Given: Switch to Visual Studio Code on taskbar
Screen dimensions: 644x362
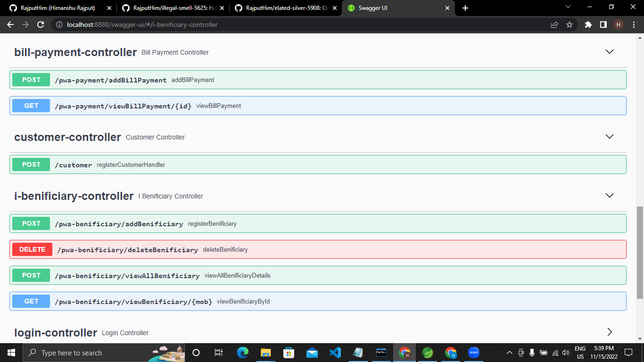Looking at the screenshot, I should tap(335, 353).
